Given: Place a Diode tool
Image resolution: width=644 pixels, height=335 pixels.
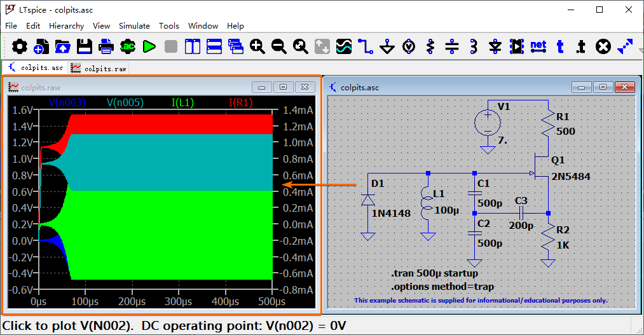Looking at the screenshot, I should pos(495,46).
